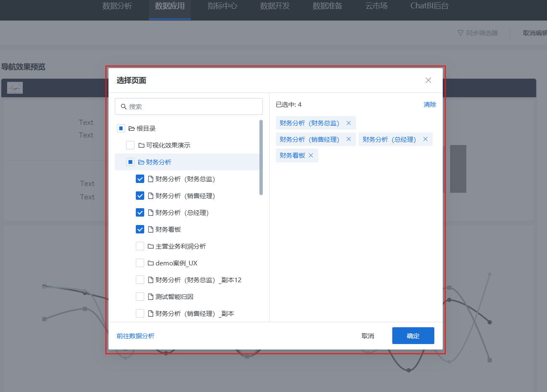Collapse the 根目录 root folder
Screen dimensions: 547x392
pyautogui.click(x=132, y=128)
